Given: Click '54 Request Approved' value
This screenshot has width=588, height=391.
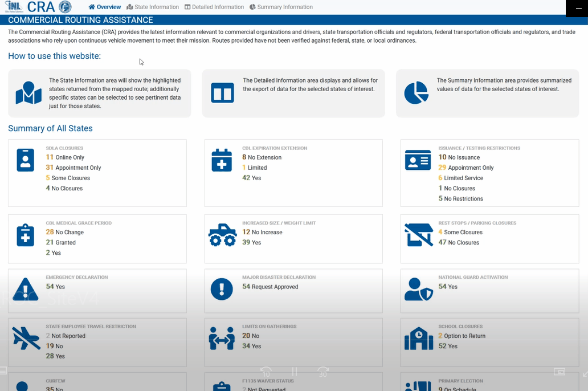Looking at the screenshot, I should (x=271, y=287).
